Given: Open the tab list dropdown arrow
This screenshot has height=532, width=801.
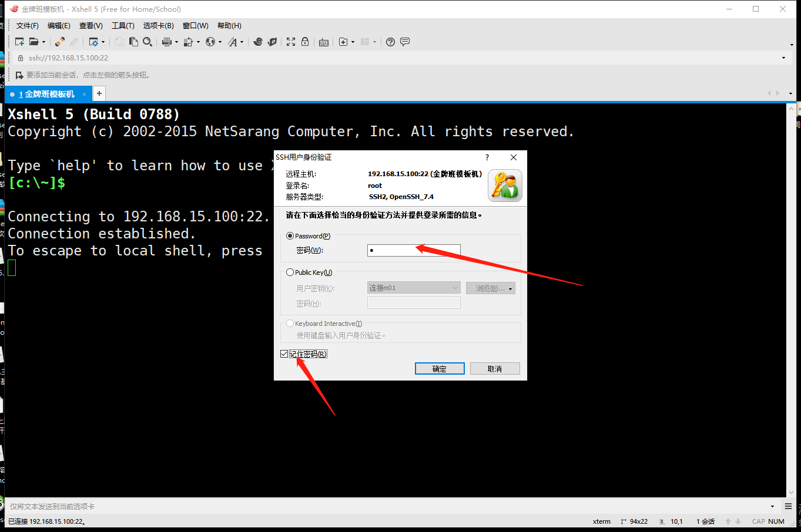Looking at the screenshot, I should tap(790, 93).
